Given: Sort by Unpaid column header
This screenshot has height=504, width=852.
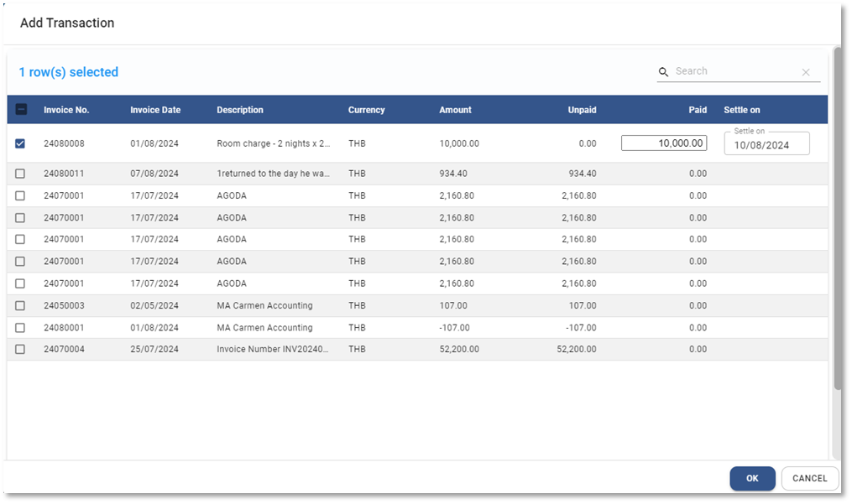Looking at the screenshot, I should click(x=582, y=110).
